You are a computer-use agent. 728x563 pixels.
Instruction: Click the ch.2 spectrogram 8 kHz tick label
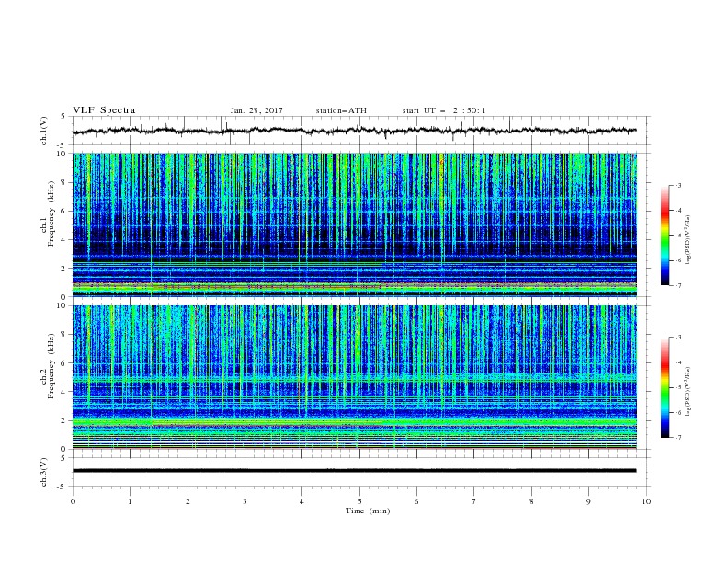click(63, 335)
